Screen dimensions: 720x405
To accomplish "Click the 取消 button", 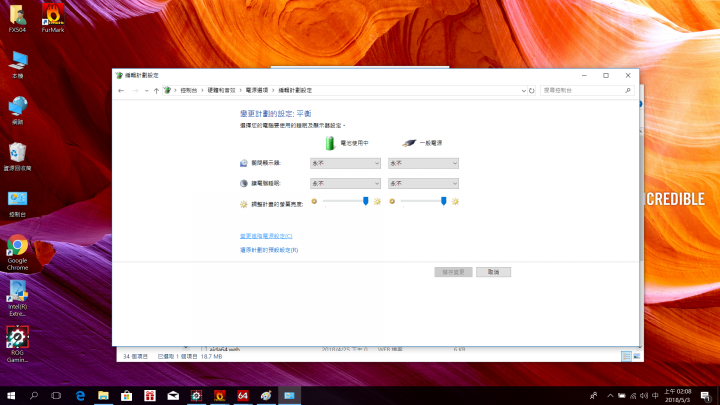I will coord(494,272).
